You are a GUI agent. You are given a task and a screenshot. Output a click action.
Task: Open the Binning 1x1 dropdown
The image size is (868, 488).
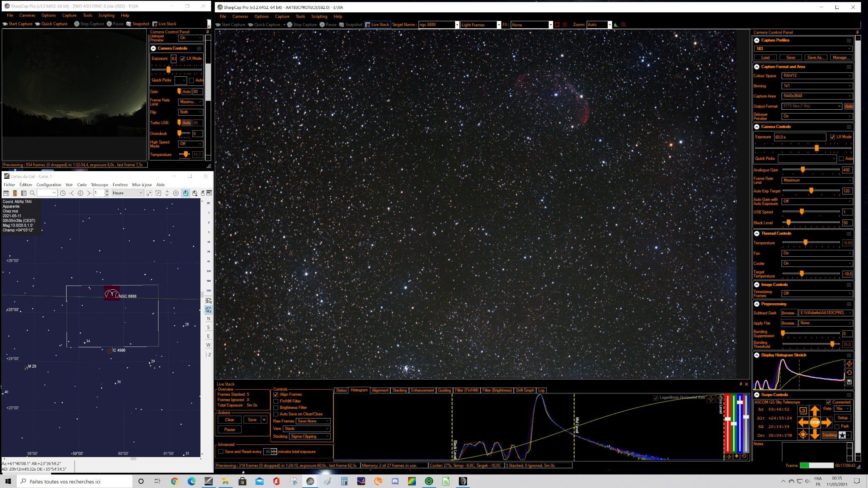point(817,86)
